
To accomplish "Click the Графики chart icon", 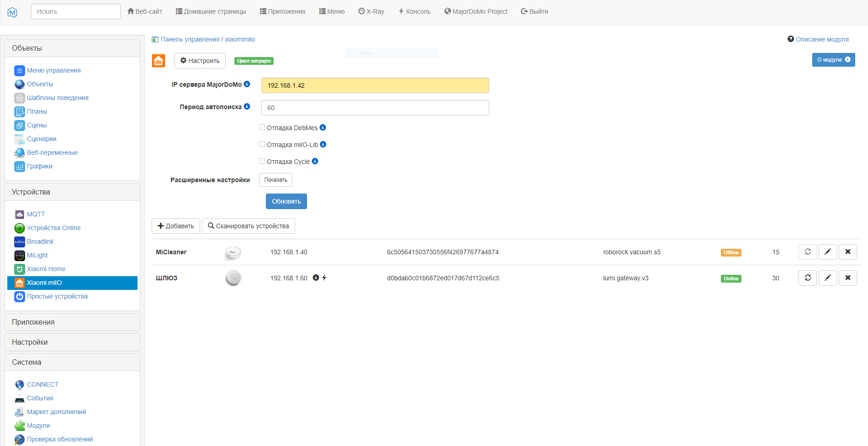I will pyautogui.click(x=20, y=166).
